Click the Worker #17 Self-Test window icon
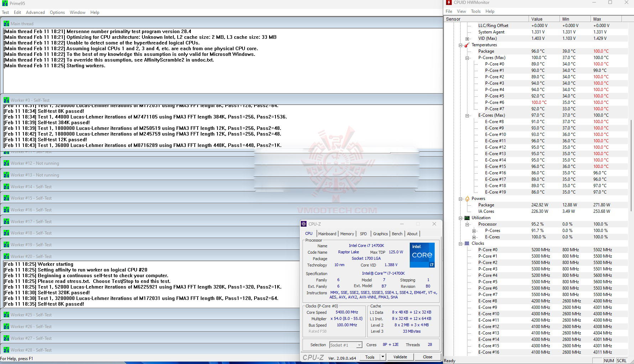Screen dimensions: 634x364 click(x=6, y=221)
